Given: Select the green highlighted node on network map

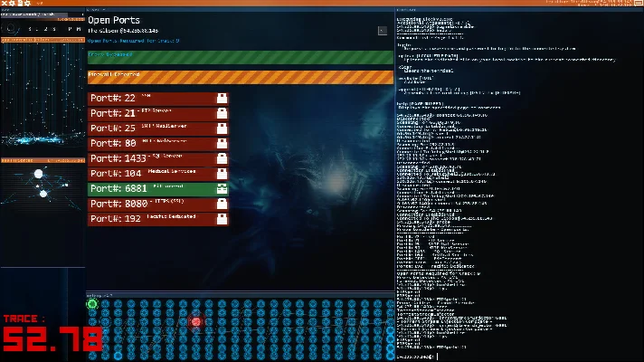Looking at the screenshot, I should pos(92,304).
